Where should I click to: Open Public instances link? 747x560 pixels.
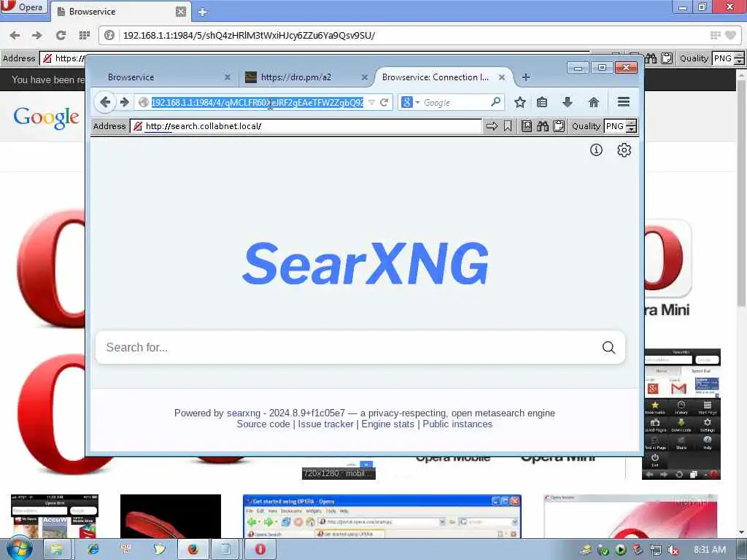pyautogui.click(x=457, y=424)
